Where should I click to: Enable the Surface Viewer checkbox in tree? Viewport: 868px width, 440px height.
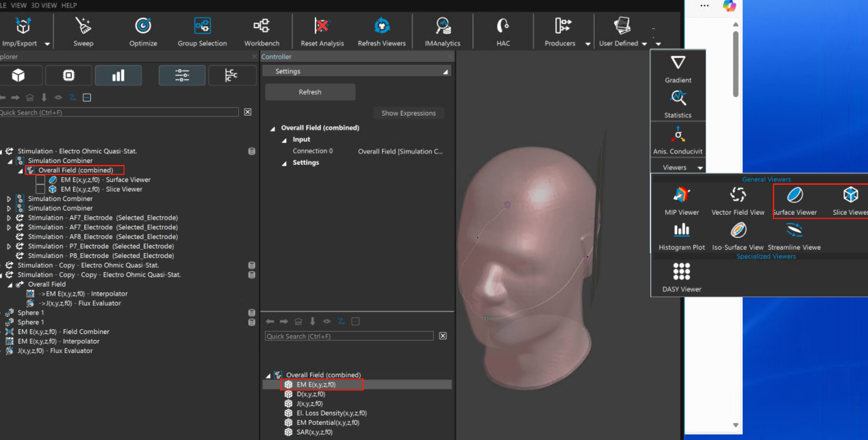coord(40,180)
